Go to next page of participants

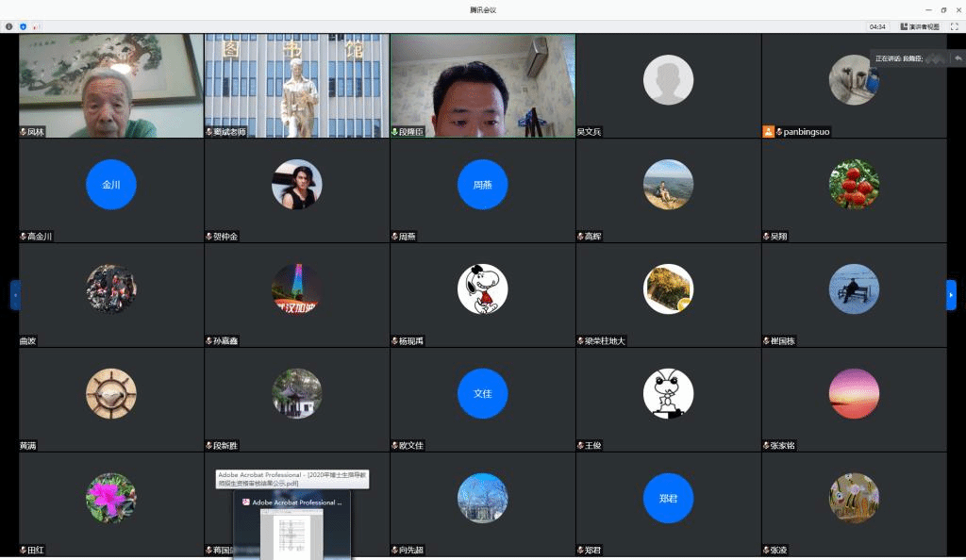[x=951, y=295]
